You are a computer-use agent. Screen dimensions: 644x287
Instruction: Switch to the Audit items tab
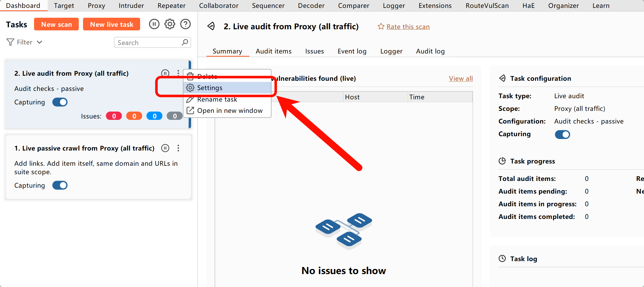[x=273, y=51]
